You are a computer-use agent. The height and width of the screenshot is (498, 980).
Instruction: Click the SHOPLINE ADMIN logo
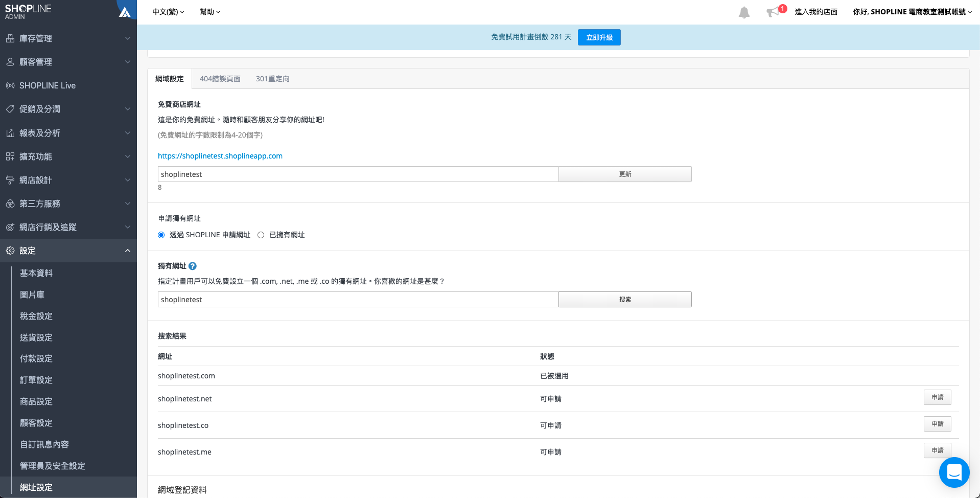[x=28, y=12]
